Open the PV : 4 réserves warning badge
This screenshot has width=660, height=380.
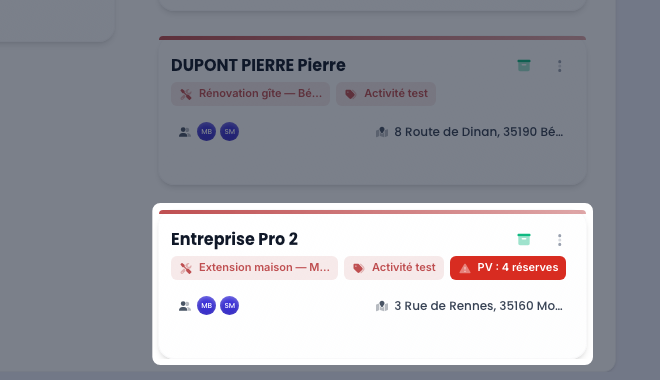click(x=508, y=268)
